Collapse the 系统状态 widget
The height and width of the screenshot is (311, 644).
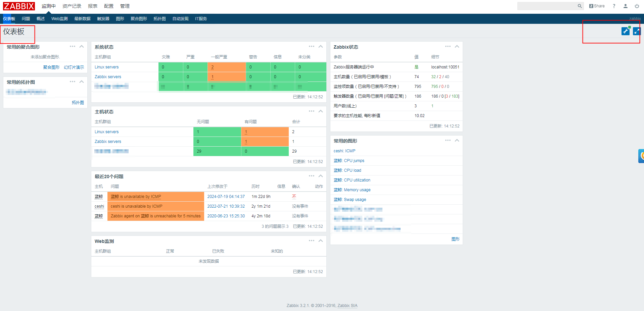321,47
